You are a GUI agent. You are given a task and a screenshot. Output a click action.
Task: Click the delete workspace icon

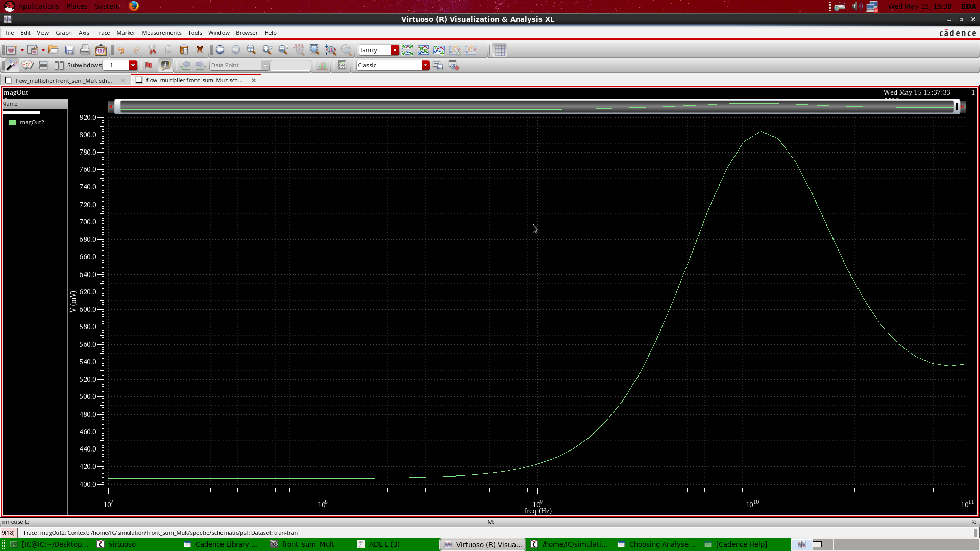point(454,65)
